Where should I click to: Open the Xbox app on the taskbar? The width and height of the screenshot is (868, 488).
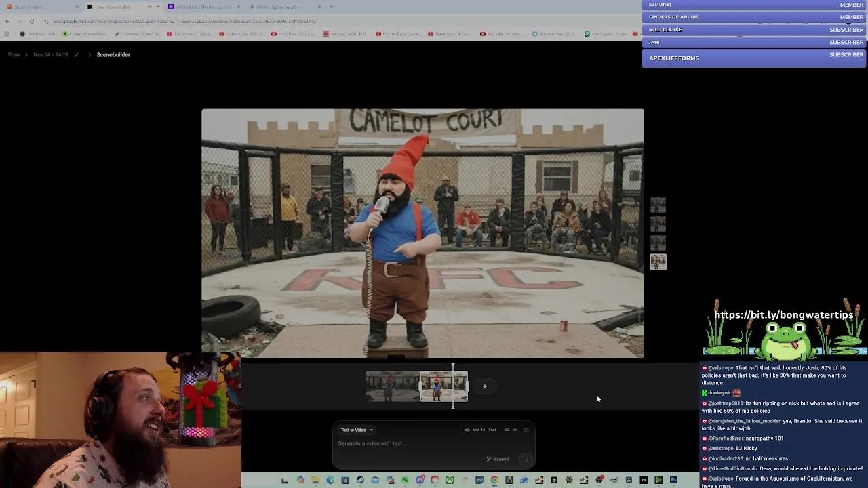tap(450, 480)
